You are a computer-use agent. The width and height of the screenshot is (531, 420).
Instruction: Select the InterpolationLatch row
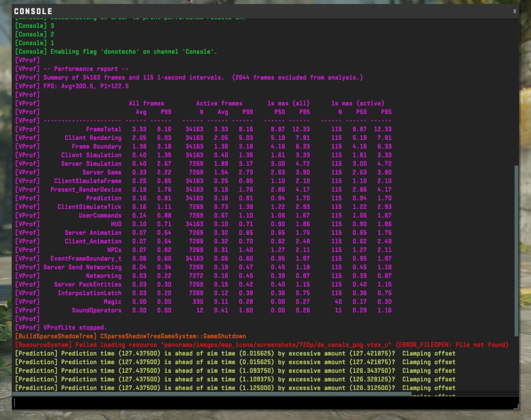(x=89, y=293)
